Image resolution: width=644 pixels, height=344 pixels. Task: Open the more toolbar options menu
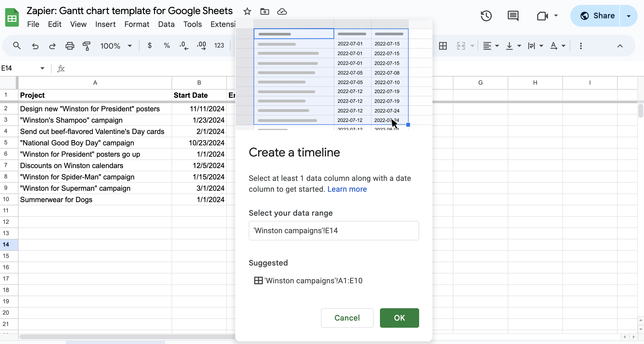click(x=581, y=46)
